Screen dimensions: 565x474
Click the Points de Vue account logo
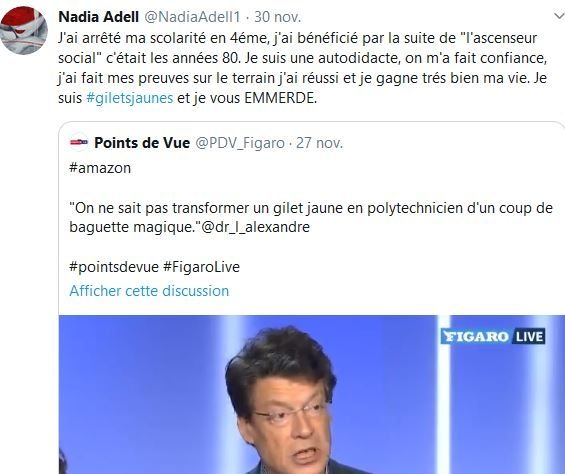[79, 142]
